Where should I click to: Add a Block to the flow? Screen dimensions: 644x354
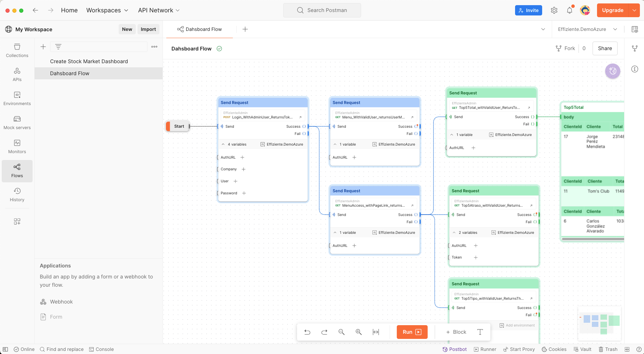click(x=456, y=332)
